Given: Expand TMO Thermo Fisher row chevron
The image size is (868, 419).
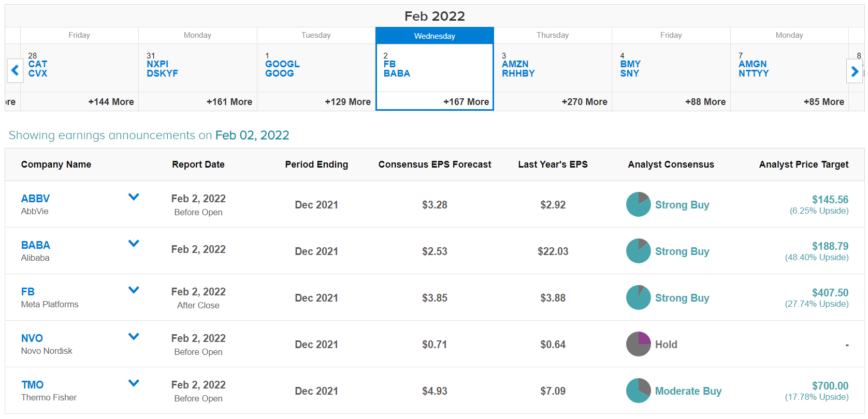Looking at the screenshot, I should pos(134,383).
